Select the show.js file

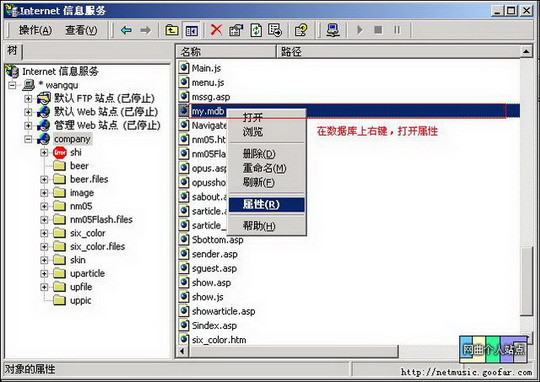coord(208,297)
